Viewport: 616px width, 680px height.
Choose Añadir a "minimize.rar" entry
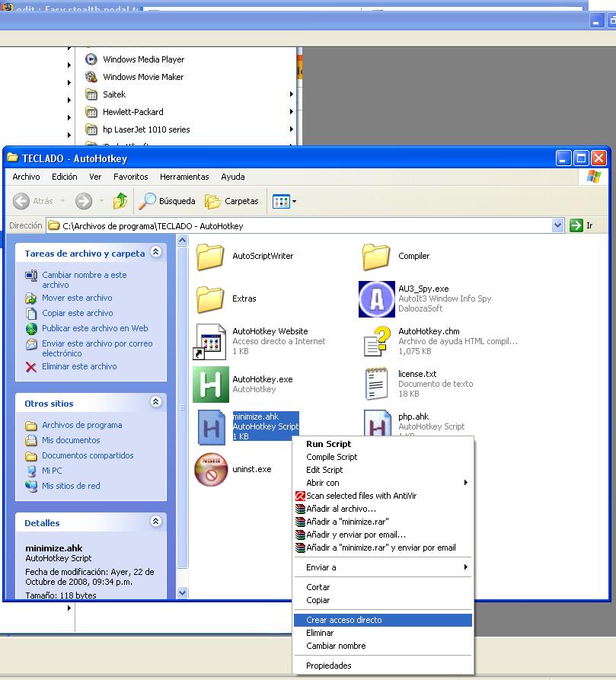coord(383,522)
